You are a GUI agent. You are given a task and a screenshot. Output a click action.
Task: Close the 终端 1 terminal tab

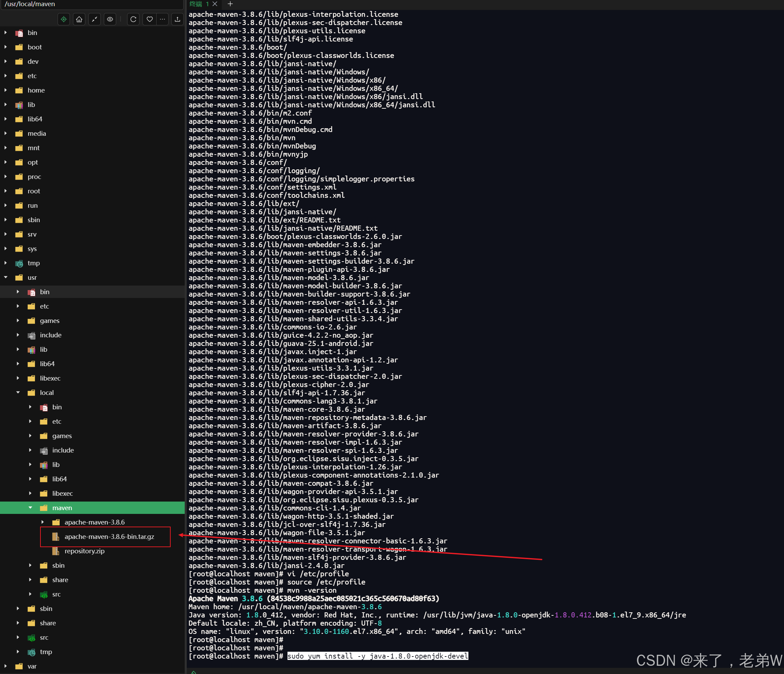[x=215, y=4]
